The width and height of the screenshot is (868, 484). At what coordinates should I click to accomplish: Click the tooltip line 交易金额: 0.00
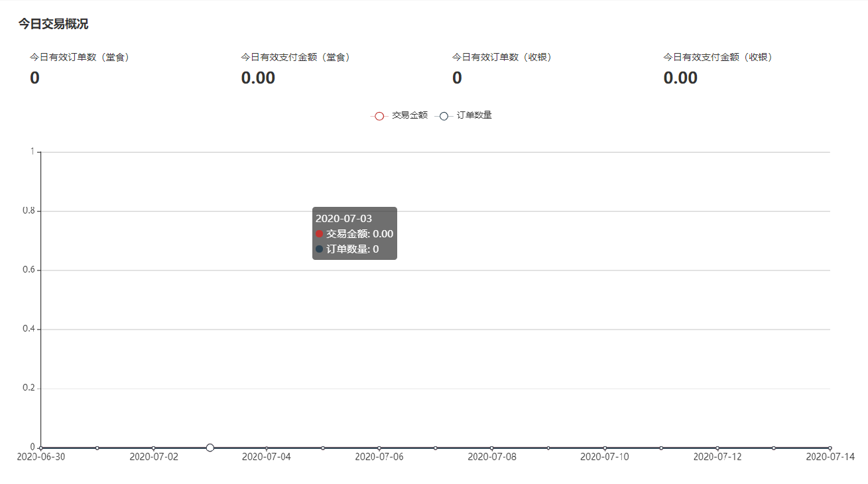(x=354, y=234)
